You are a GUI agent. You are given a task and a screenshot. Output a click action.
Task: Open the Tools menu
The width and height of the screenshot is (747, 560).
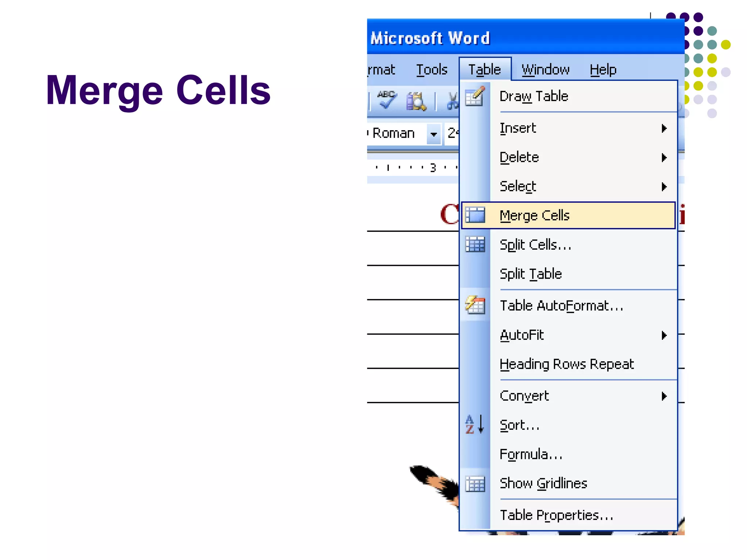tap(432, 69)
